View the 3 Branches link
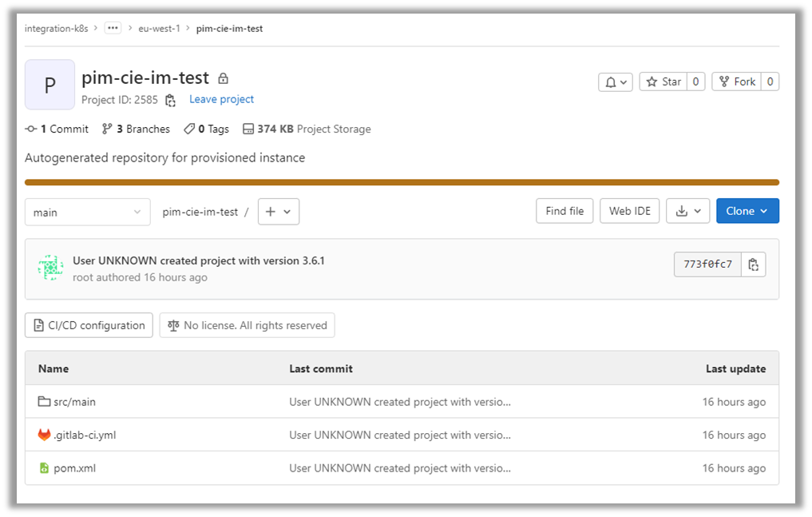The image size is (812, 517). point(136,129)
